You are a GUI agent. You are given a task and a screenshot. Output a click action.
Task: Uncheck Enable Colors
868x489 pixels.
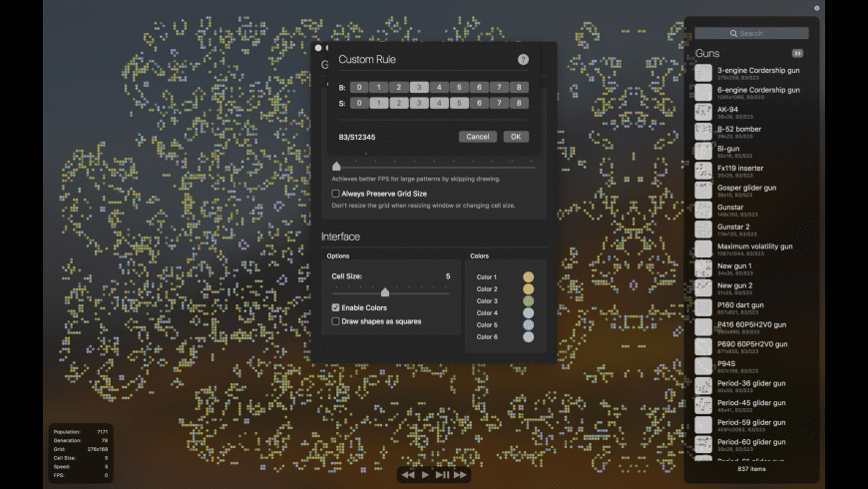pyautogui.click(x=335, y=307)
